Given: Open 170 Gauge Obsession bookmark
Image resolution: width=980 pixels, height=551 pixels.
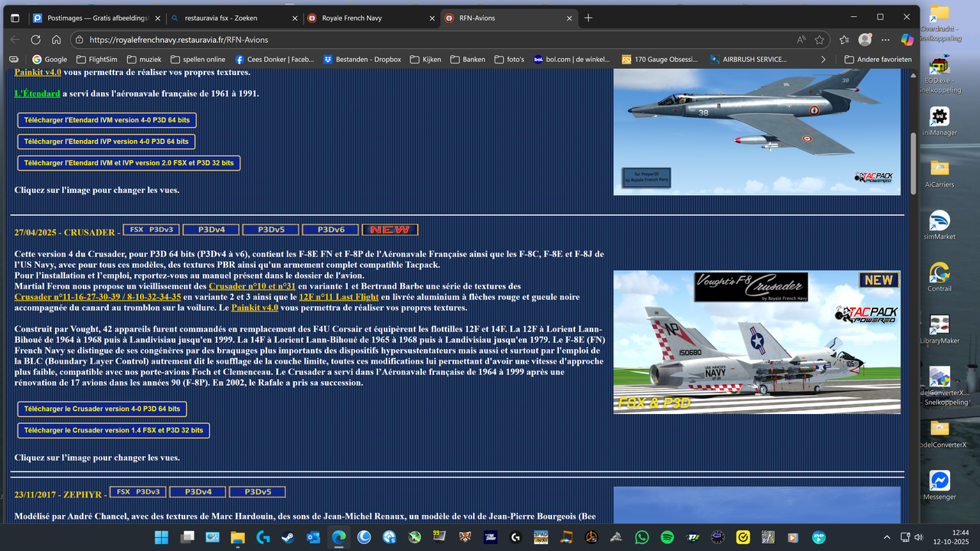Looking at the screenshot, I should (x=660, y=59).
